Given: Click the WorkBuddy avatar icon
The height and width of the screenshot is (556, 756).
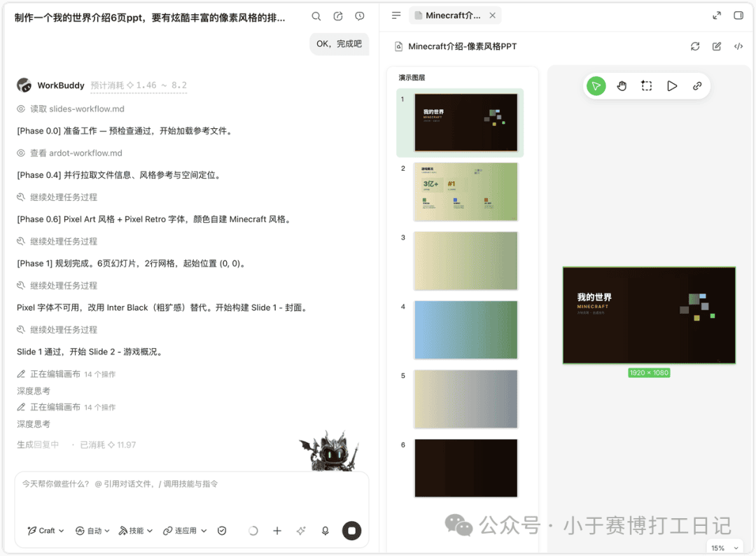Looking at the screenshot, I should pos(24,85).
